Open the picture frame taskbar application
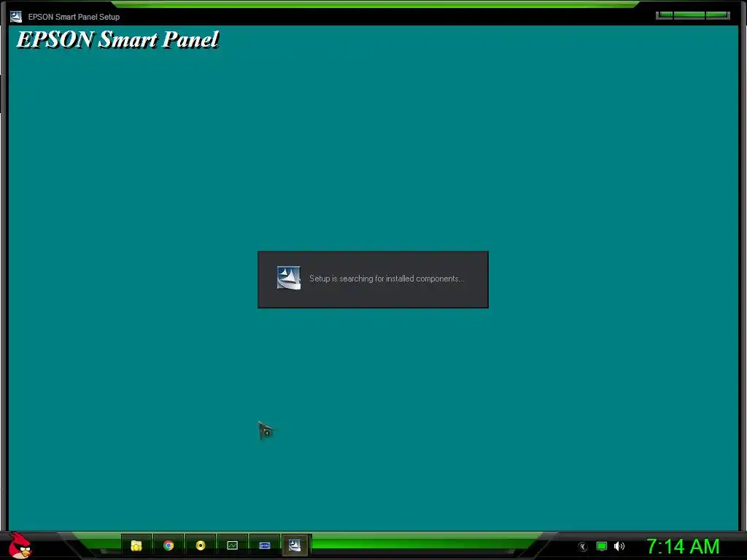The height and width of the screenshot is (560, 747). pos(233,545)
